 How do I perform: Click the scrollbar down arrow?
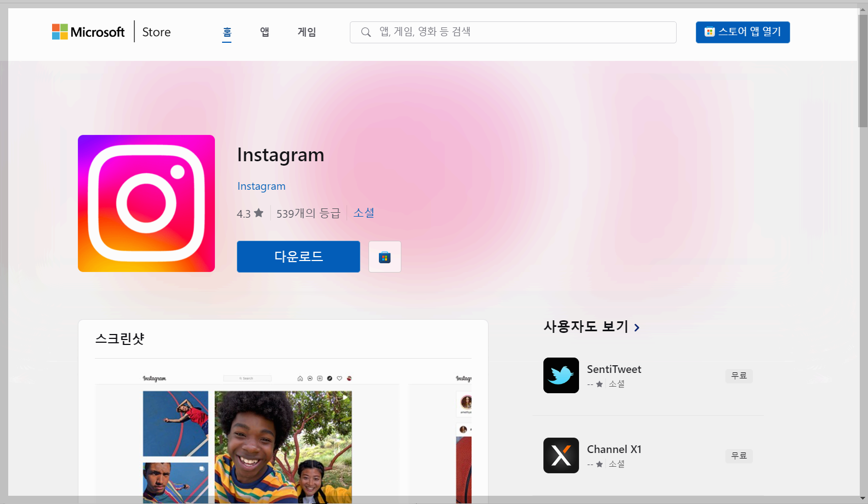point(863,499)
